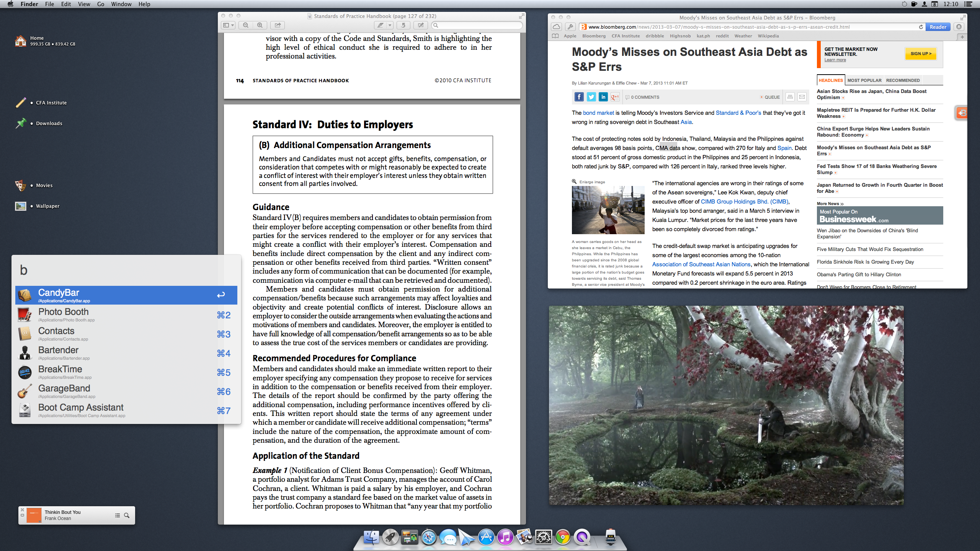Toggle the music player playlist view
The image size is (980, 551).
(118, 515)
